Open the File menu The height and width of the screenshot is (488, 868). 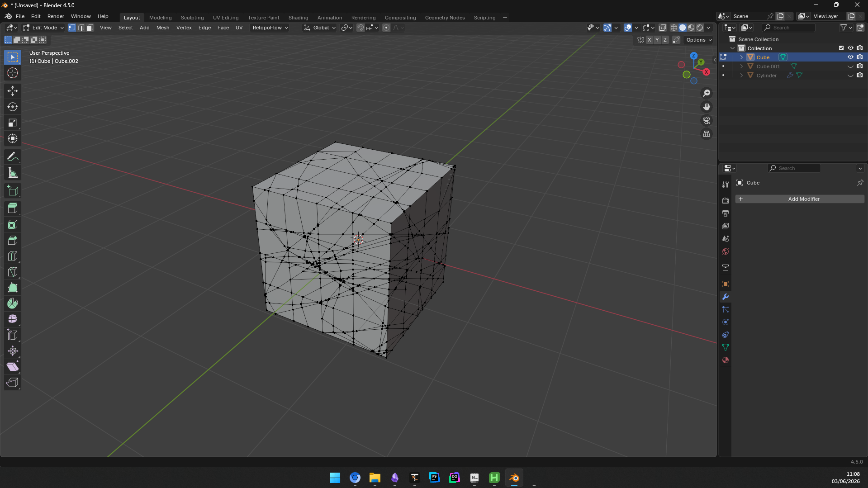(x=20, y=16)
